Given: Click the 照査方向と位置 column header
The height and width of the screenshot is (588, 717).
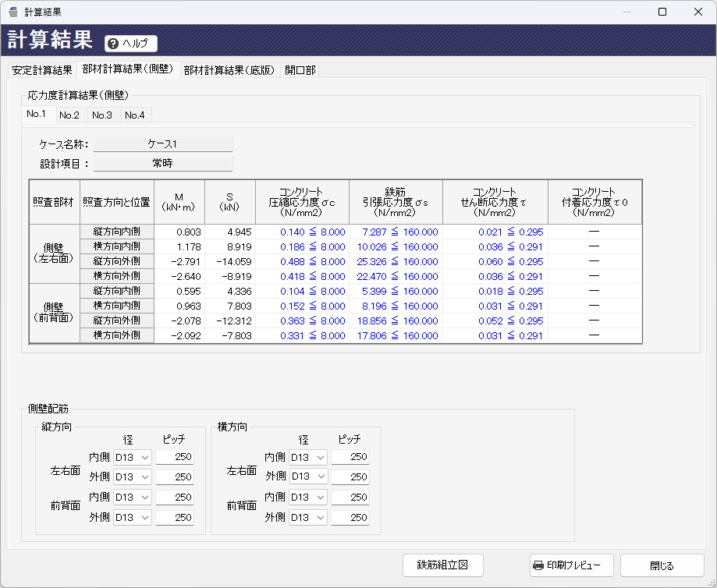Looking at the screenshot, I should [x=117, y=202].
